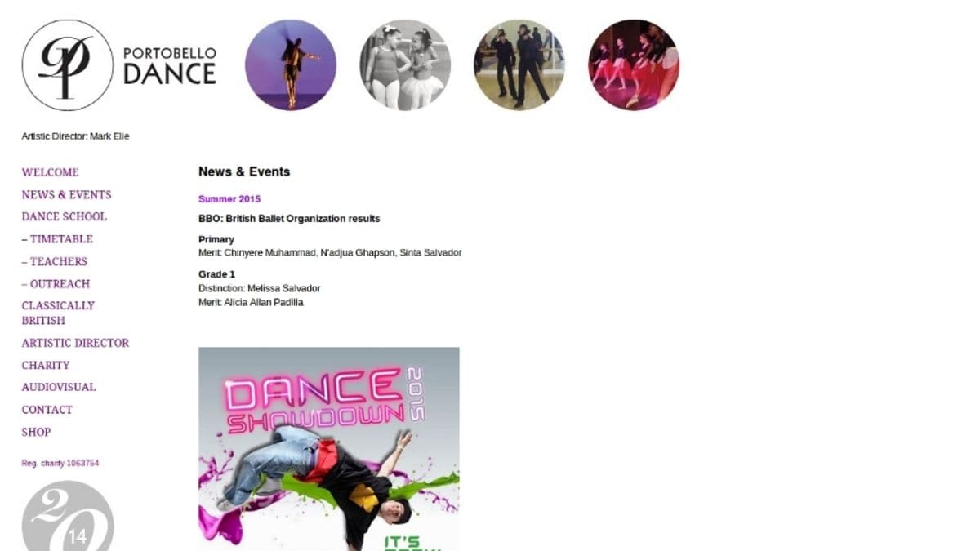Go to Artistic Director page
The width and height of the screenshot is (980, 551).
pyautogui.click(x=75, y=343)
